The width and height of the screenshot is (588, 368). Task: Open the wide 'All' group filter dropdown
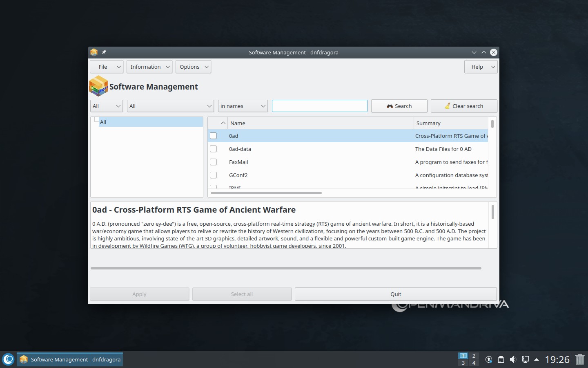pos(170,106)
